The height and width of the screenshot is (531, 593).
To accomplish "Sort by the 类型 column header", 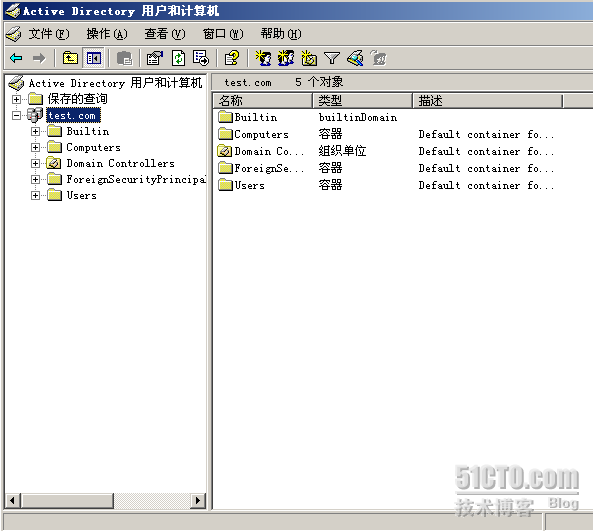I will 363,101.
